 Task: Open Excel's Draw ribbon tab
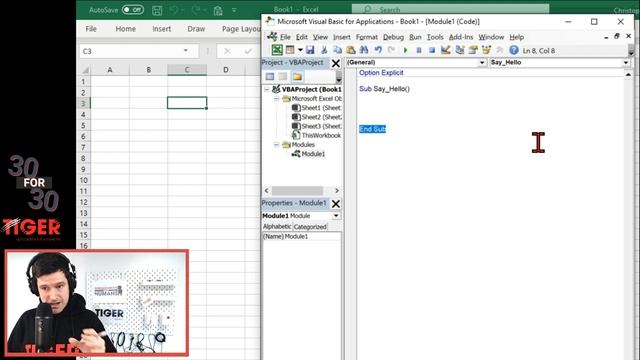(x=196, y=29)
